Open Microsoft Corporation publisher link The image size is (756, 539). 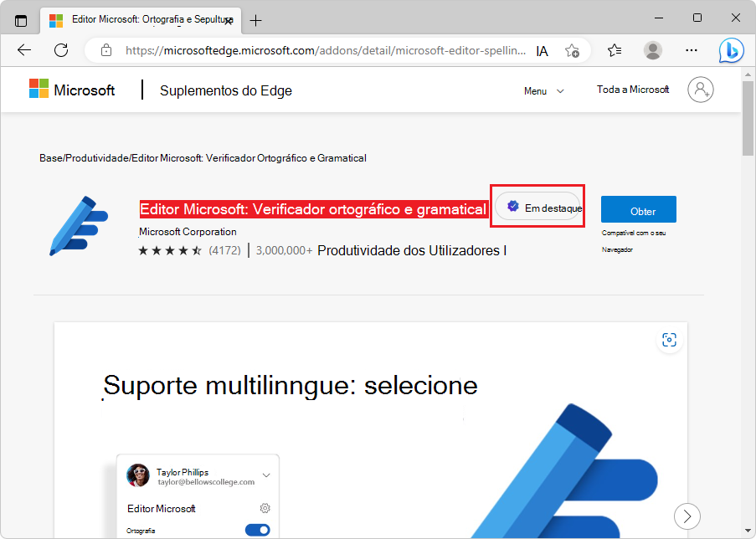[188, 232]
